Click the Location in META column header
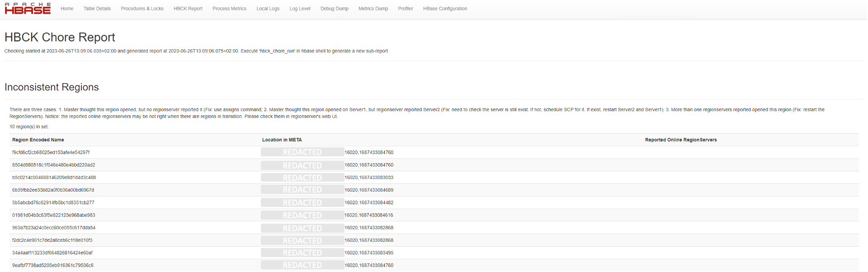This screenshot has height=272, width=868. tap(282, 140)
